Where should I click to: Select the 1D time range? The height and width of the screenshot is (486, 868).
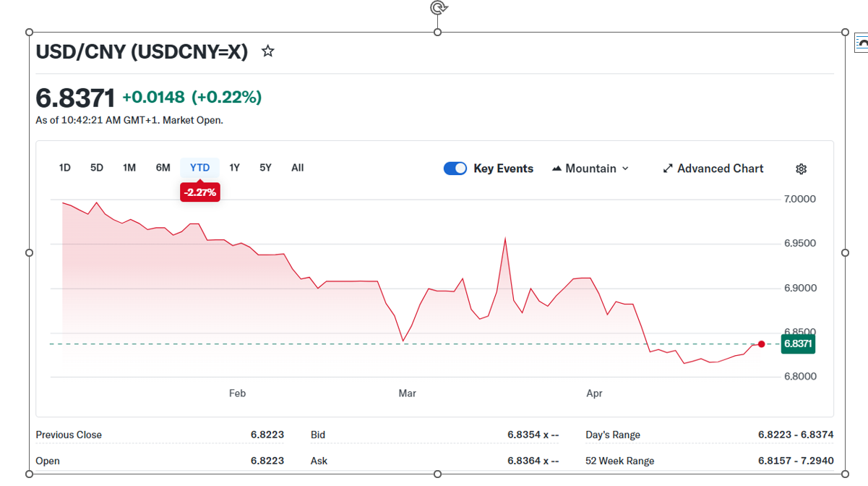64,168
